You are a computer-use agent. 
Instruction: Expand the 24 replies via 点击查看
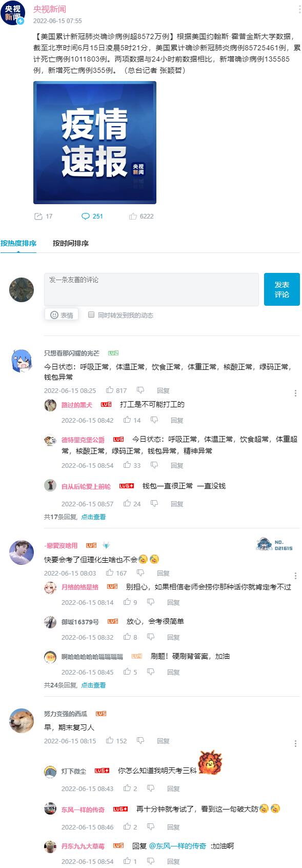tap(93, 685)
